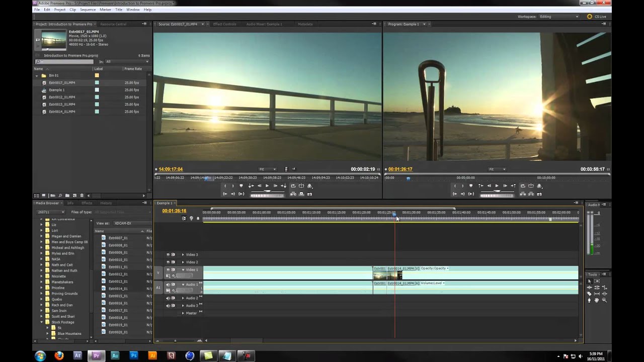Mute Audio 2 track with speaker icon

(168, 298)
